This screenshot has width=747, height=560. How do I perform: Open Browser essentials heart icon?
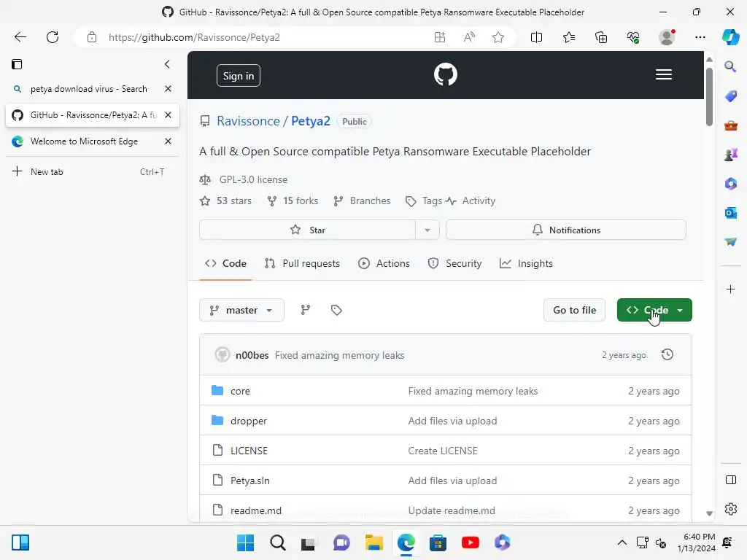pyautogui.click(x=633, y=37)
